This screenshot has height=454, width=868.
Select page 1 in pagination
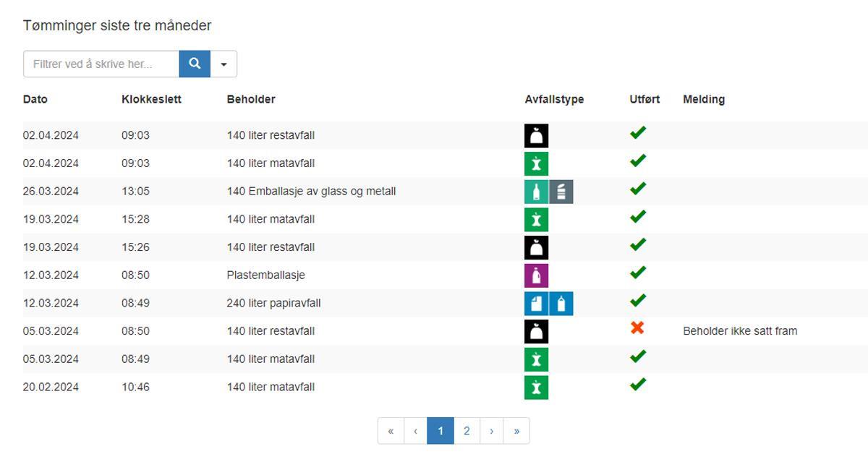pyautogui.click(x=441, y=431)
